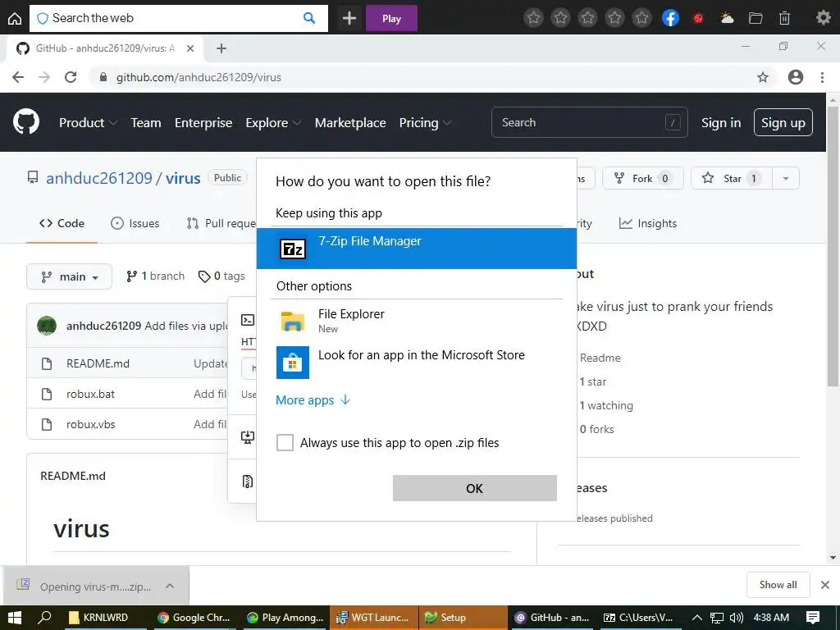Open README.md file link

tap(98, 363)
